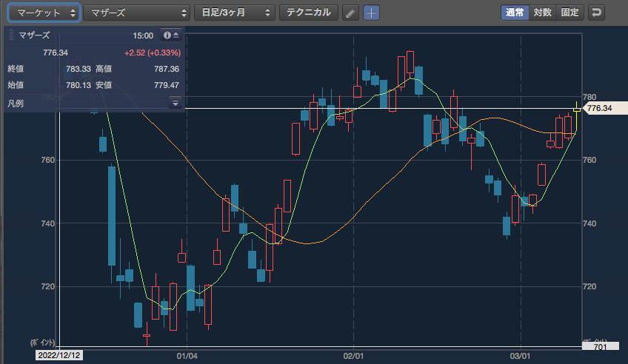This screenshot has height=364, width=628.
Task: Click the right axis 760 label
Action: coord(589,160)
